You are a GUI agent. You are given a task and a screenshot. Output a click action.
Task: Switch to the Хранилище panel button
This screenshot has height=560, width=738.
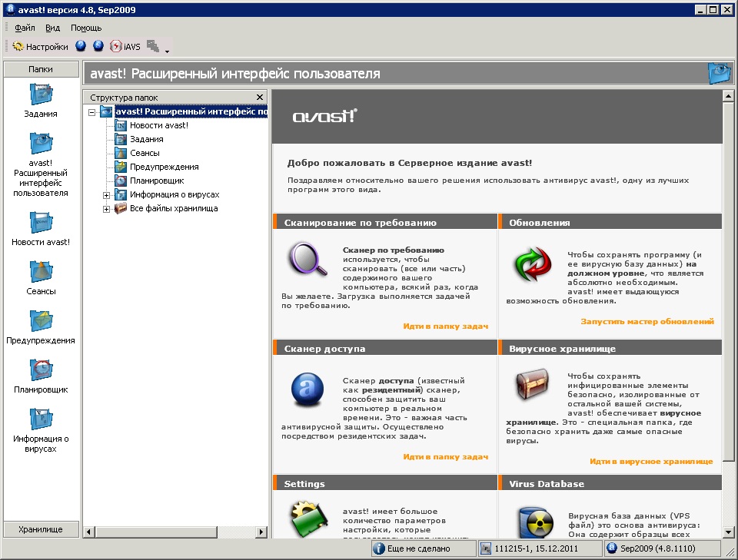(41, 529)
